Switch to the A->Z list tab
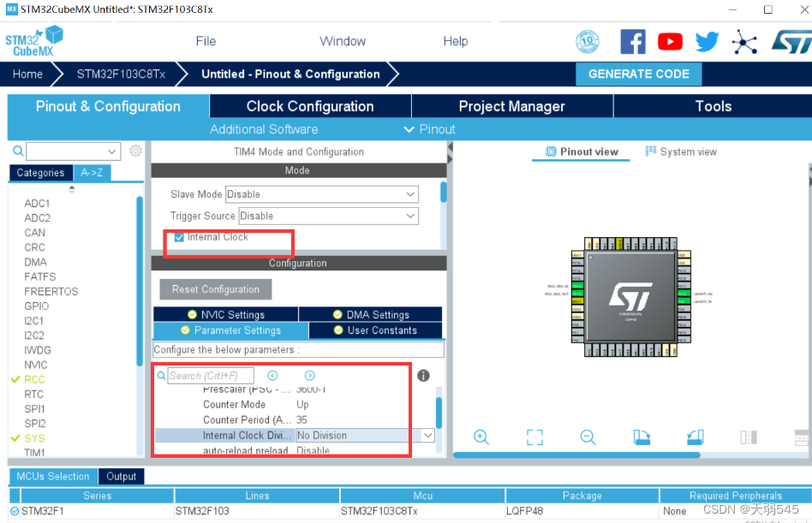812x523 pixels. pos(92,173)
